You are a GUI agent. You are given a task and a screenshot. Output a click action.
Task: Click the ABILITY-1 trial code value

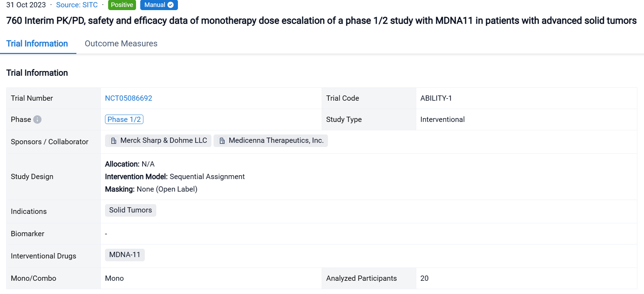(436, 98)
